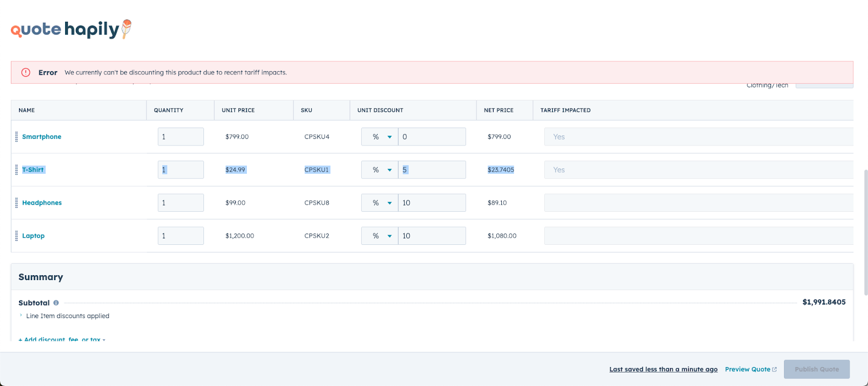Click the Headphones row drag handle
The width and height of the screenshot is (868, 386).
pos(16,203)
